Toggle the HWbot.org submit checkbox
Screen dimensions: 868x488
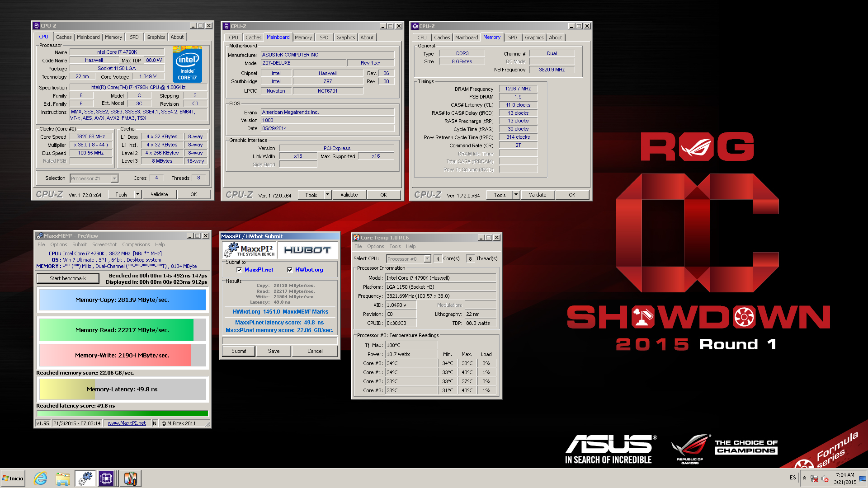click(x=290, y=270)
